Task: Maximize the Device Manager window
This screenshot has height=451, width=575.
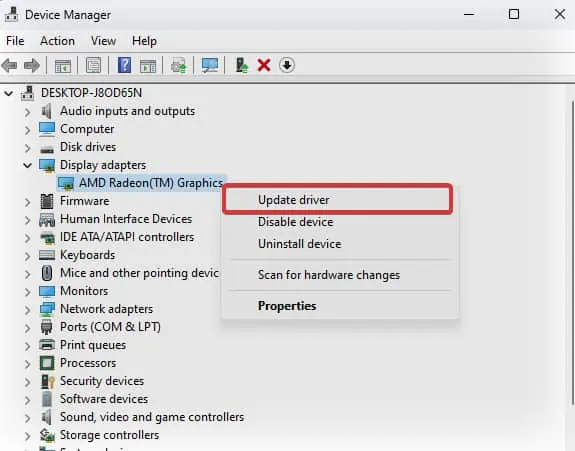Action: tap(514, 14)
